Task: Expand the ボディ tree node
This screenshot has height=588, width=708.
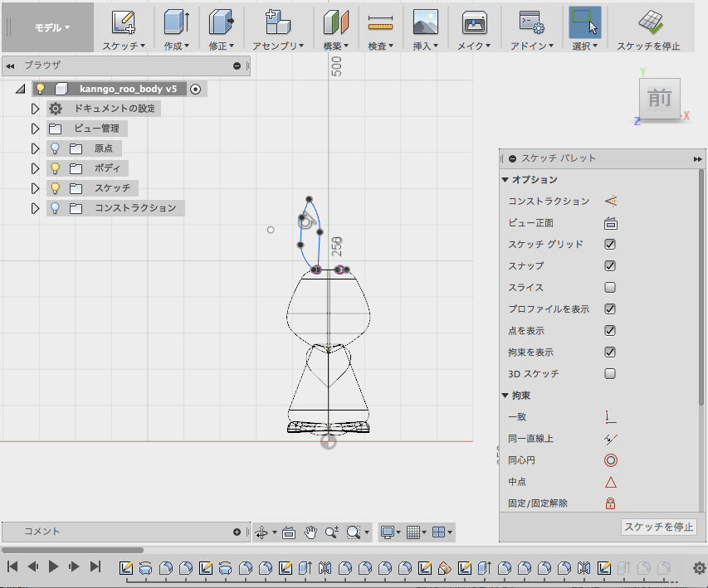Action: coord(35,168)
